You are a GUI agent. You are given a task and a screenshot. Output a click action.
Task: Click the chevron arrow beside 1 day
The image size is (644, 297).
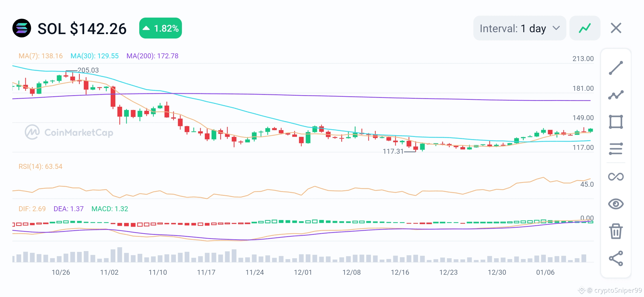click(556, 28)
